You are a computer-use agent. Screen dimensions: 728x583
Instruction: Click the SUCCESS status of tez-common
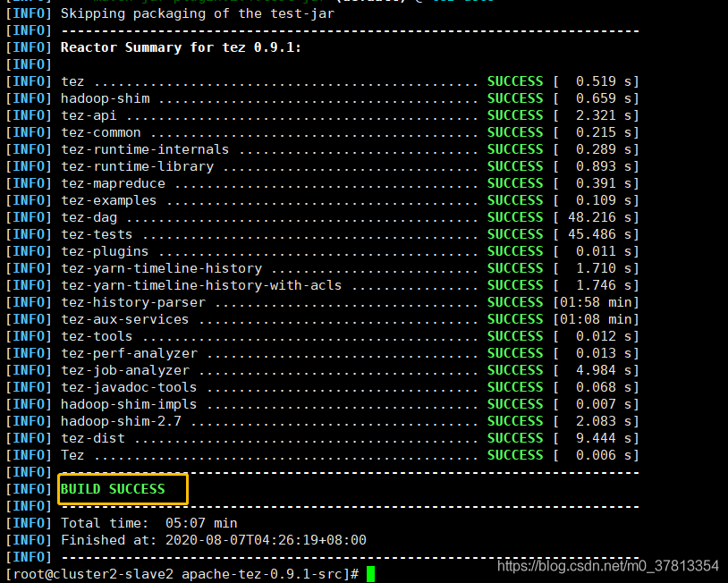pyautogui.click(x=515, y=132)
